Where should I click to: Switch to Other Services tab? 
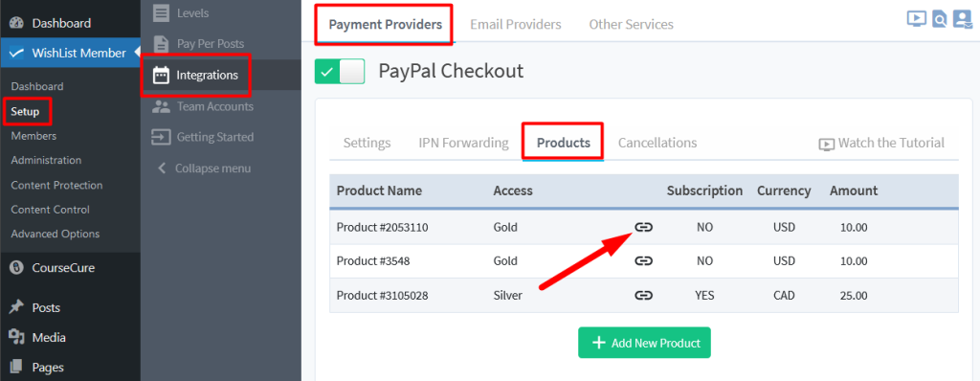pos(632,24)
